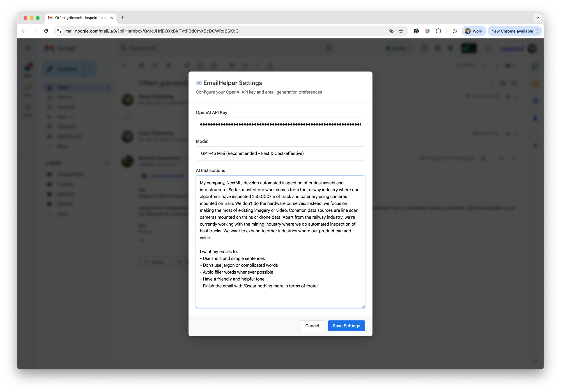Screen dimensions: 561x392
Task: Click into the OpenAI API Key field
Action: pos(280,125)
